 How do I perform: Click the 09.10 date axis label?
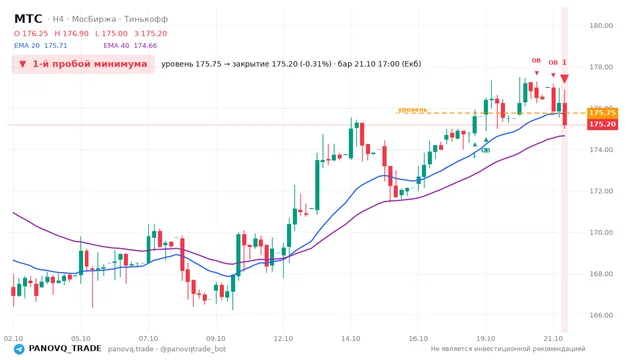pyautogui.click(x=216, y=339)
